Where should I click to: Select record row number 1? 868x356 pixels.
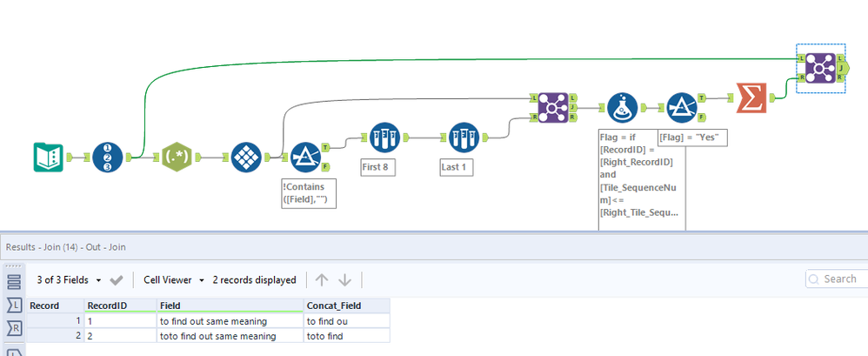pos(56,320)
